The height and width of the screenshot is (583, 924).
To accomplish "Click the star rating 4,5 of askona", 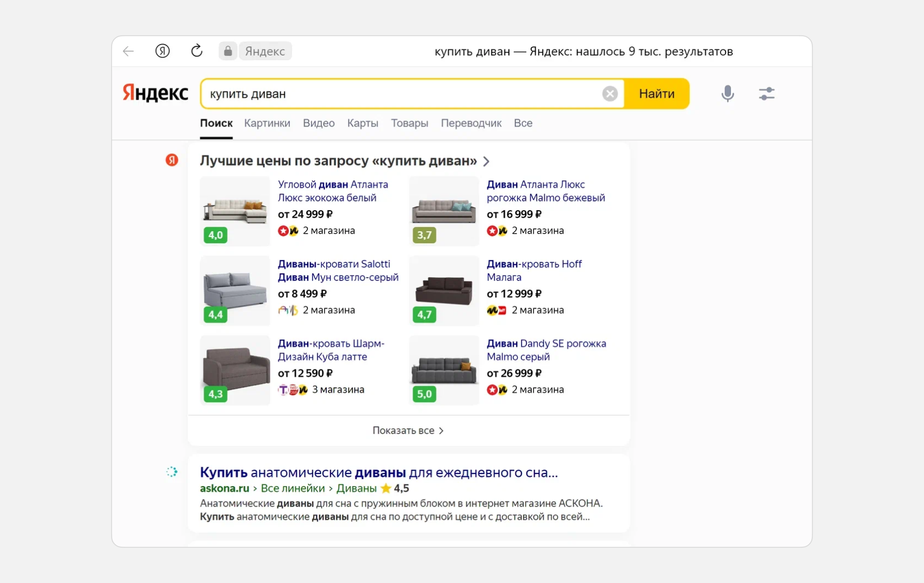I will pos(395,488).
